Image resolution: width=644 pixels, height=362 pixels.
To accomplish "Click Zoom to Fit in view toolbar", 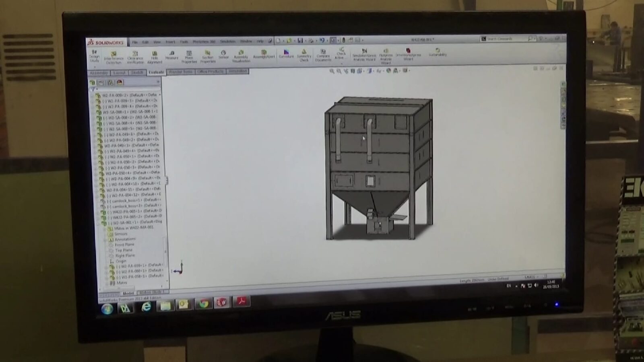I will point(332,71).
